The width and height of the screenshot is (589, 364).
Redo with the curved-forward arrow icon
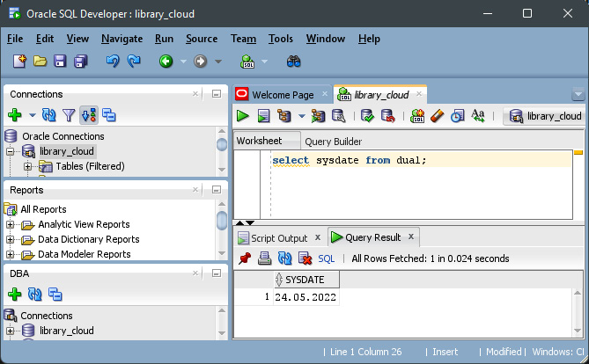pos(134,61)
